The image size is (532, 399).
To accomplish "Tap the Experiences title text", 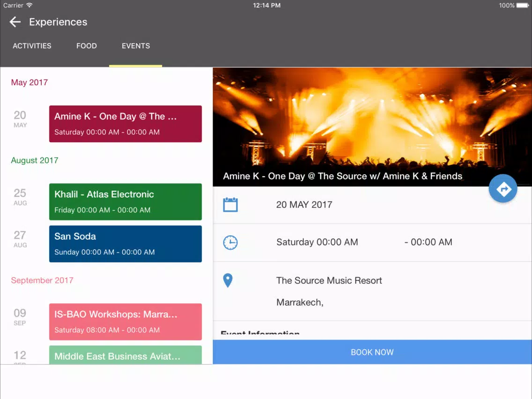I will (x=58, y=22).
